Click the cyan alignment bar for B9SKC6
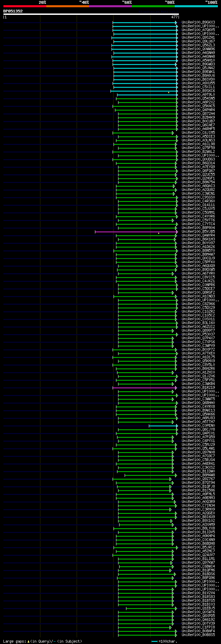The height and width of the screenshot is (644, 221). pos(144,91)
